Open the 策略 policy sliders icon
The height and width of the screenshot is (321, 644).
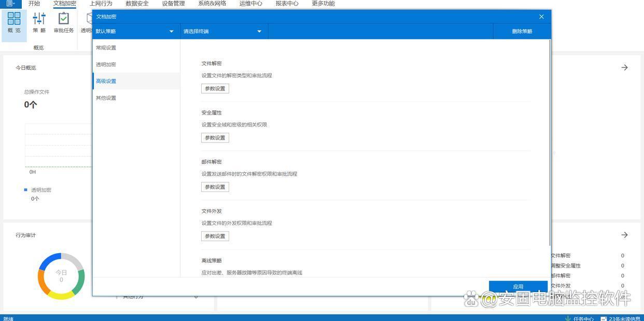pyautogui.click(x=39, y=19)
